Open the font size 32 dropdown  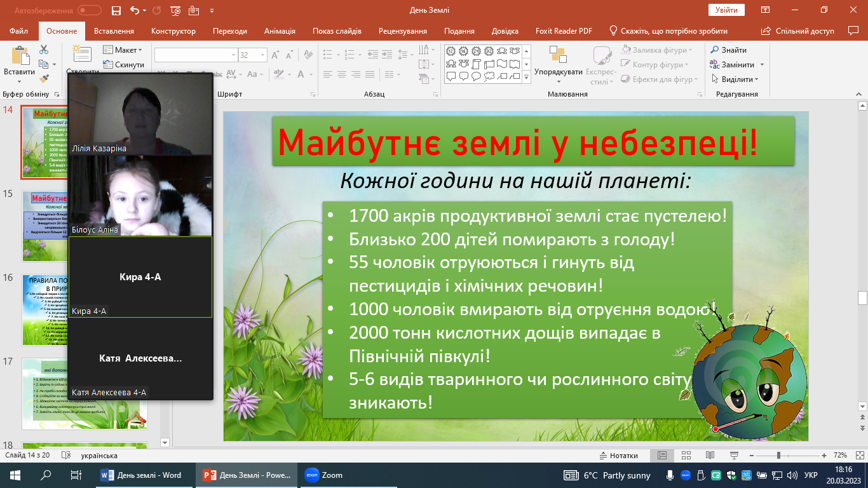[x=263, y=55]
